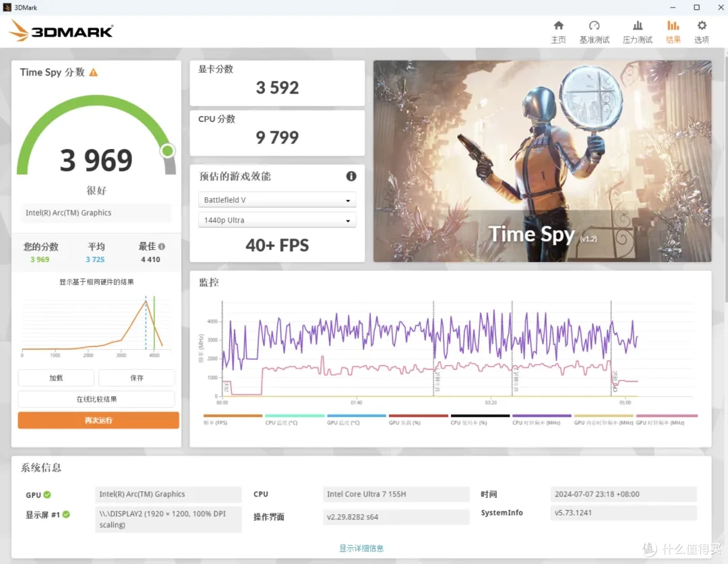
Task: Click the info icon next to 最佳
Action: [x=162, y=247]
